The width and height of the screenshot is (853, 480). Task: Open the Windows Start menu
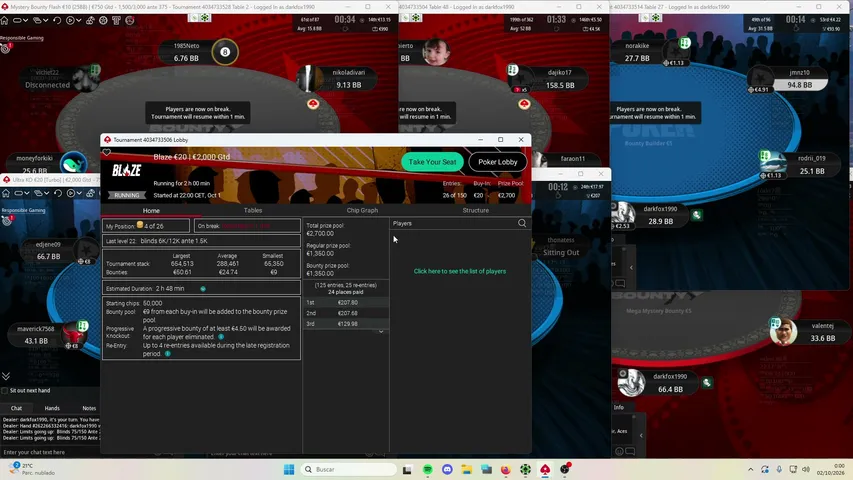(289, 469)
